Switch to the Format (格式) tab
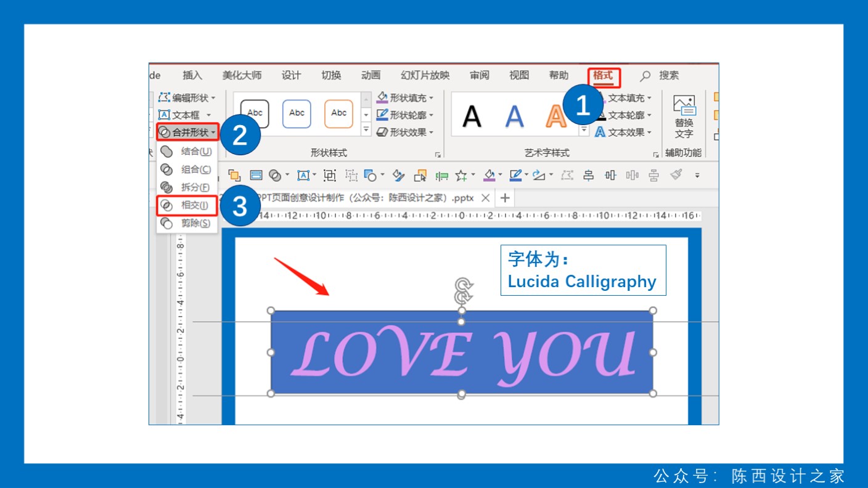The height and width of the screenshot is (488, 868). pos(603,75)
